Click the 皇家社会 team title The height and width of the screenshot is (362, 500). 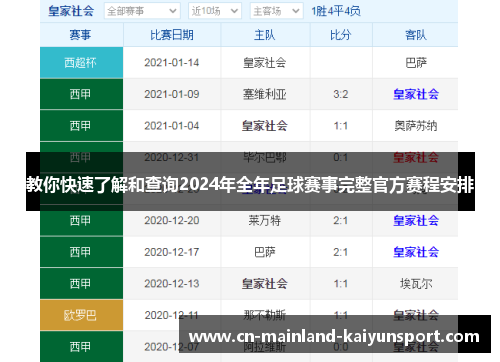click(71, 11)
